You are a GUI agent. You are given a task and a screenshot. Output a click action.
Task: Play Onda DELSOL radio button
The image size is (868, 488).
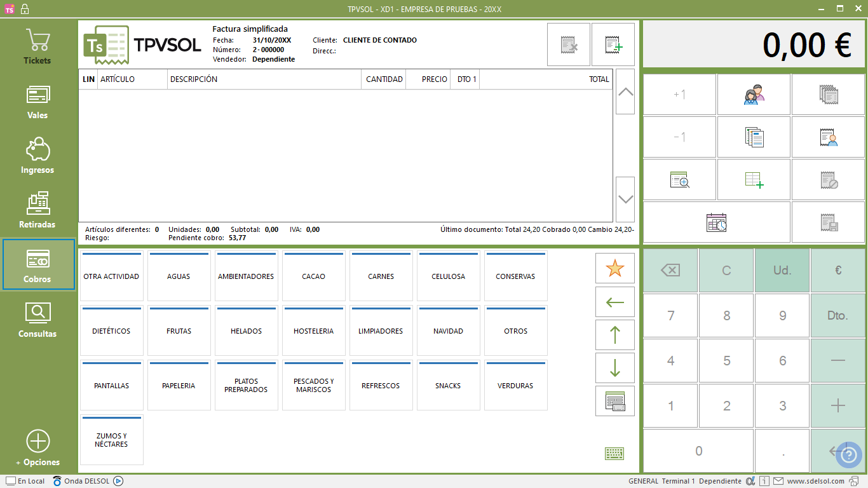(x=118, y=481)
